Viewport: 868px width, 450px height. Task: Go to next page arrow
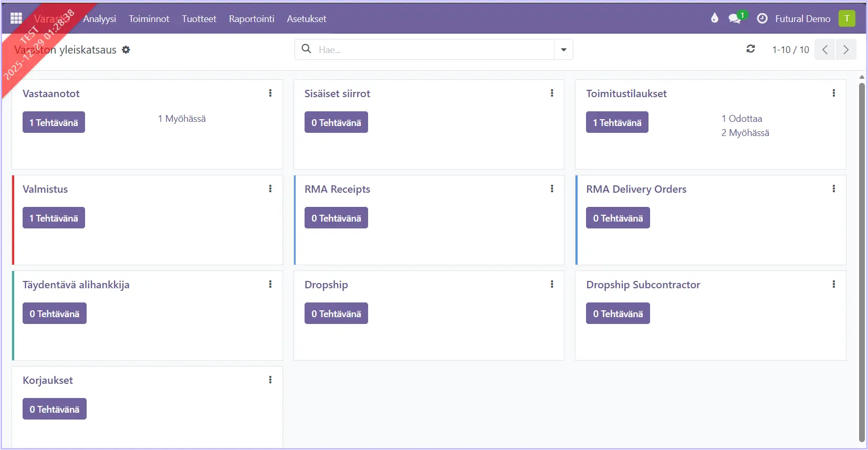pos(846,49)
